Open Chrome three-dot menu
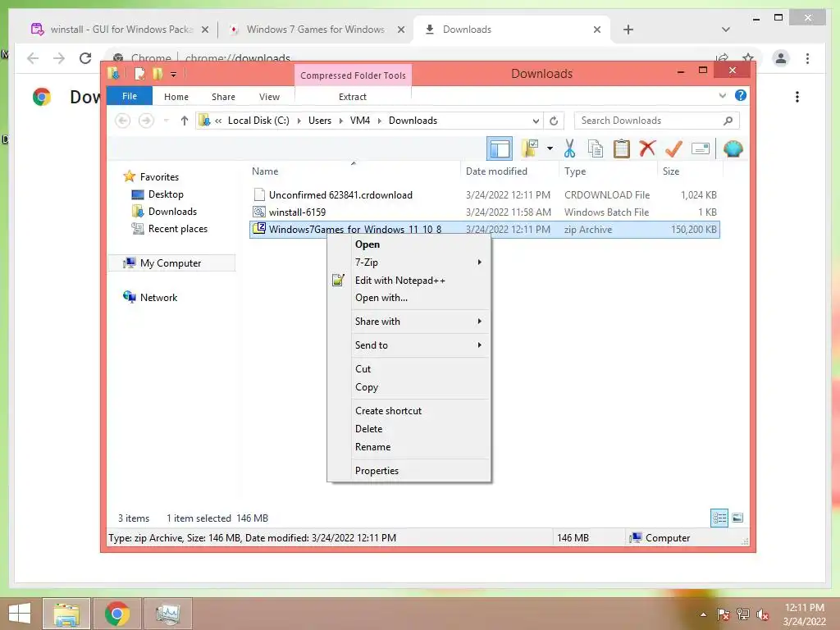 [807, 58]
